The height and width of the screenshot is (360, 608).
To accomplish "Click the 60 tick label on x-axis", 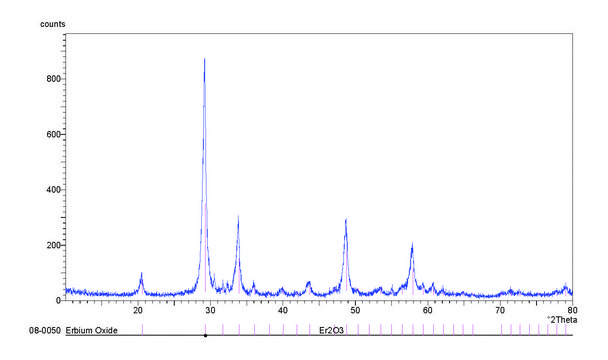I will (428, 310).
